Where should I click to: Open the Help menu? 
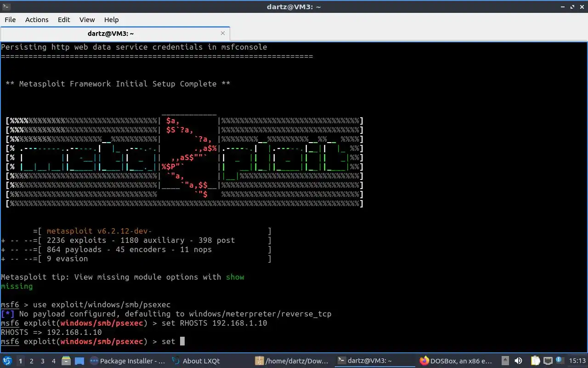pos(111,20)
